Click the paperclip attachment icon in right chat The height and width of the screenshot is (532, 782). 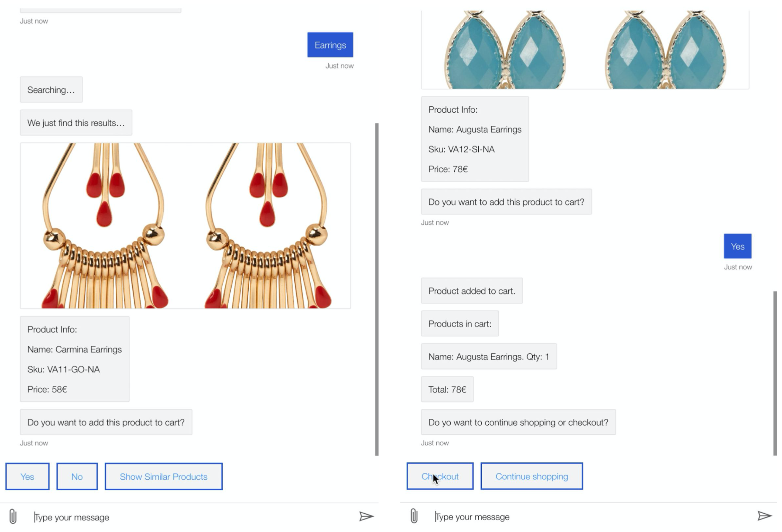[414, 516]
